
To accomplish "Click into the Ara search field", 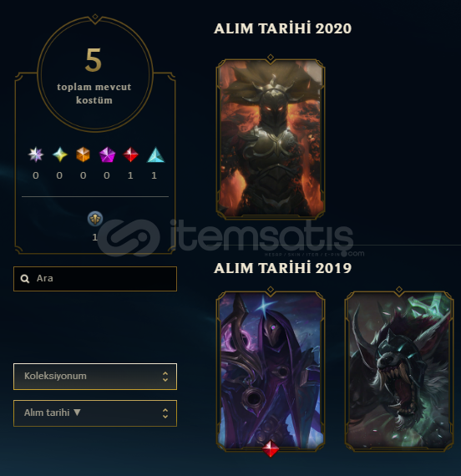I will 95,279.
